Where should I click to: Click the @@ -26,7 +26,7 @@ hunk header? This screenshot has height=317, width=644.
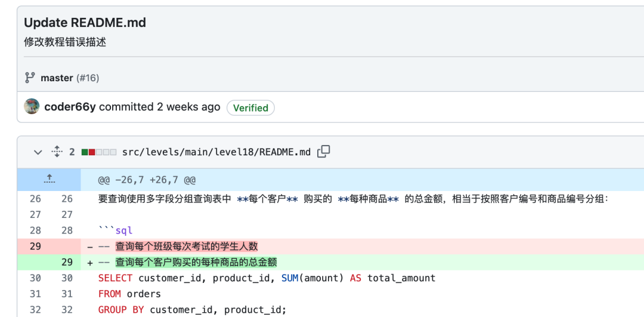[147, 180]
